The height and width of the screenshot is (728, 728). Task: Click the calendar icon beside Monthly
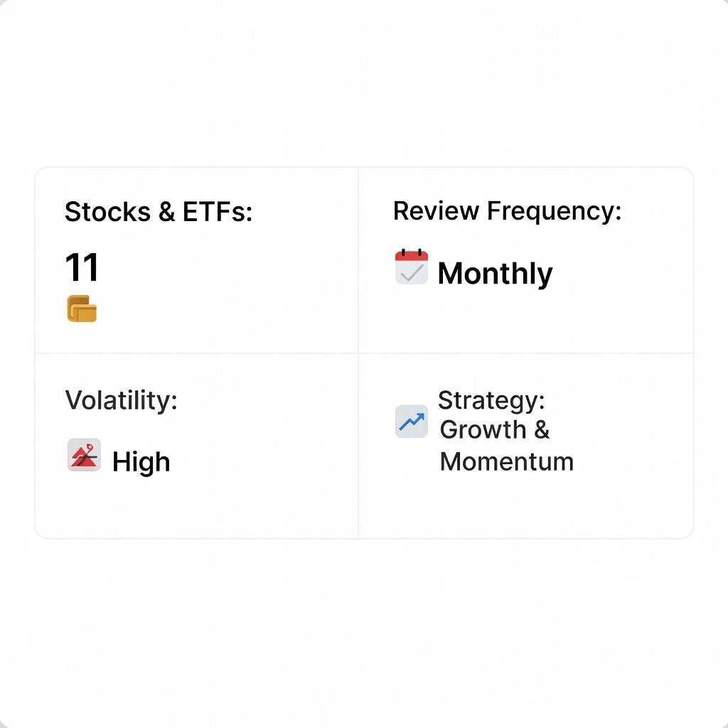[412, 267]
